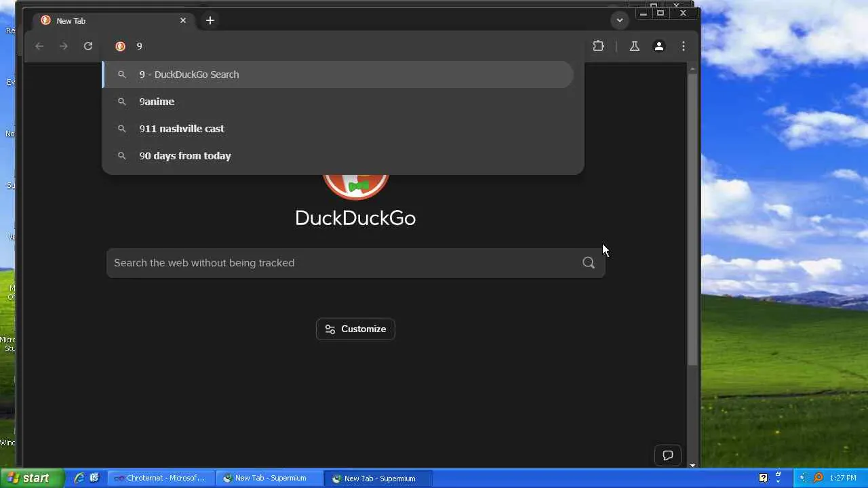
Task: Click the DuckDuckGo icon in the address bar
Action: [121, 46]
